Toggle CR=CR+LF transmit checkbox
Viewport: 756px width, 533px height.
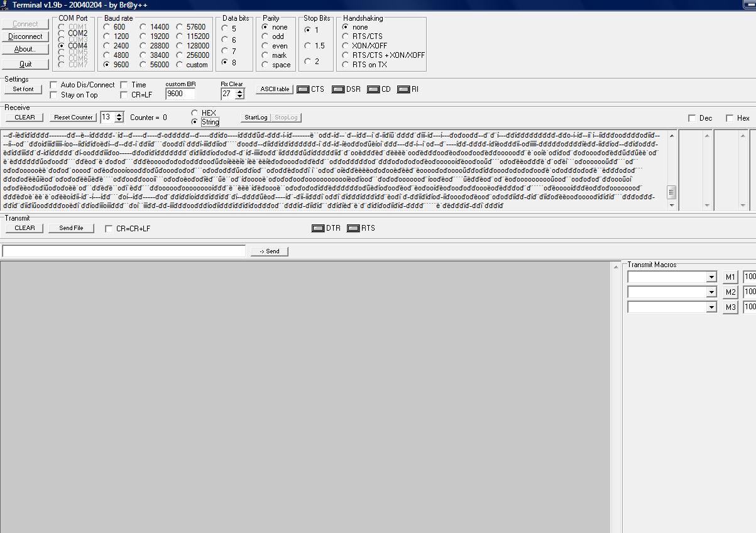tap(109, 229)
